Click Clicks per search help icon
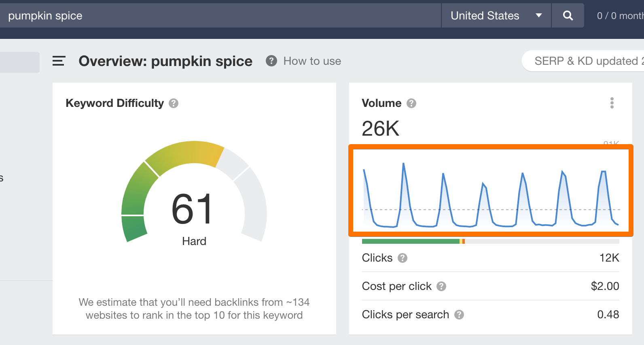Screen dimensions: 644x345 459,315
